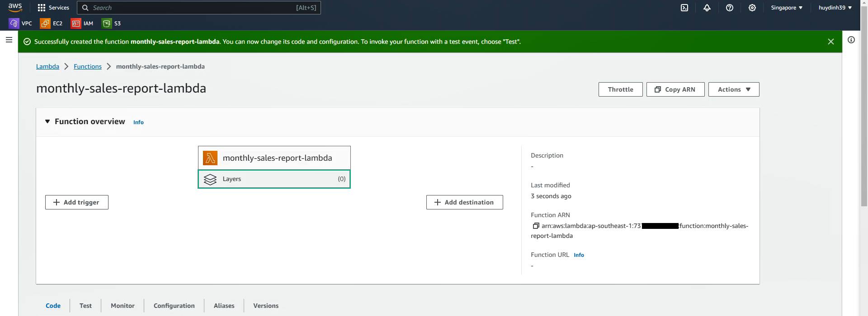Click the Add destination button

464,202
